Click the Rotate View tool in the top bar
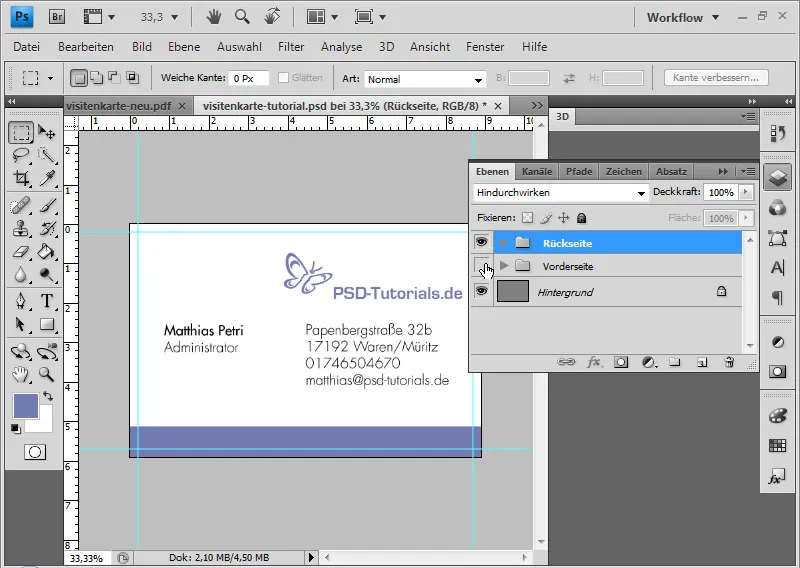Screen dimensions: 800x568 [272, 17]
